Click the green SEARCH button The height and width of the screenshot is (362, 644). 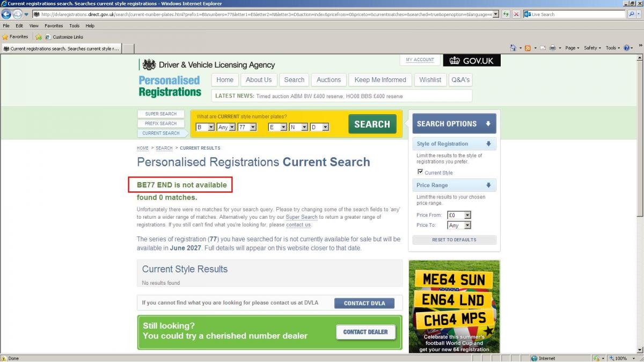click(372, 124)
